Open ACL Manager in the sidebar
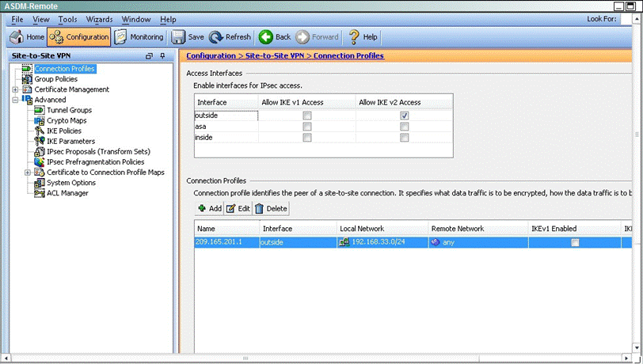This screenshot has height=364, width=643. pyautogui.click(x=67, y=193)
